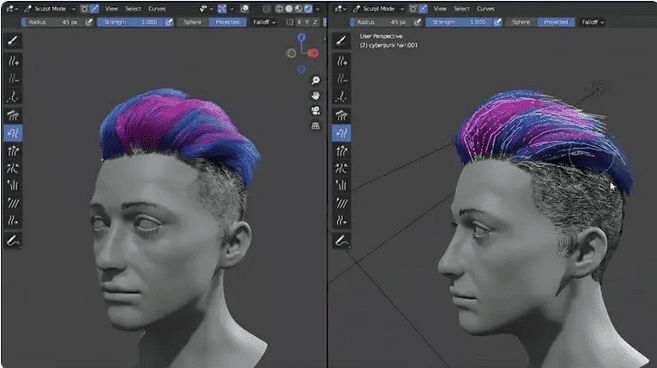Select the Delete curves tool in right viewport
657x368 pixels.
point(341,79)
